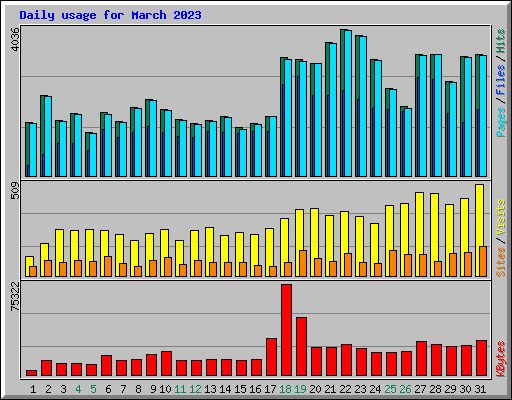Click the 509 axis value label
Screen dimensions: 512x400
tap(15, 190)
